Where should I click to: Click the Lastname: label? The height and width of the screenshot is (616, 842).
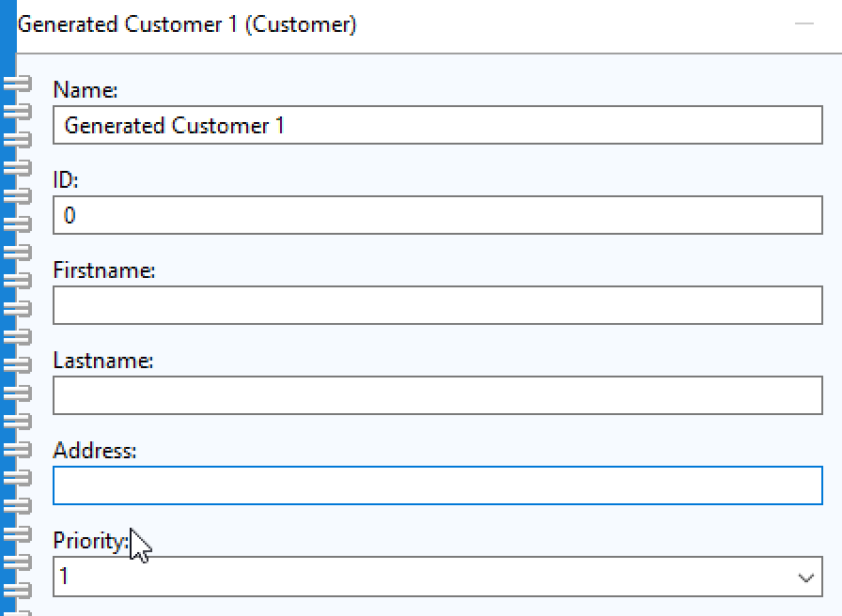point(103,360)
